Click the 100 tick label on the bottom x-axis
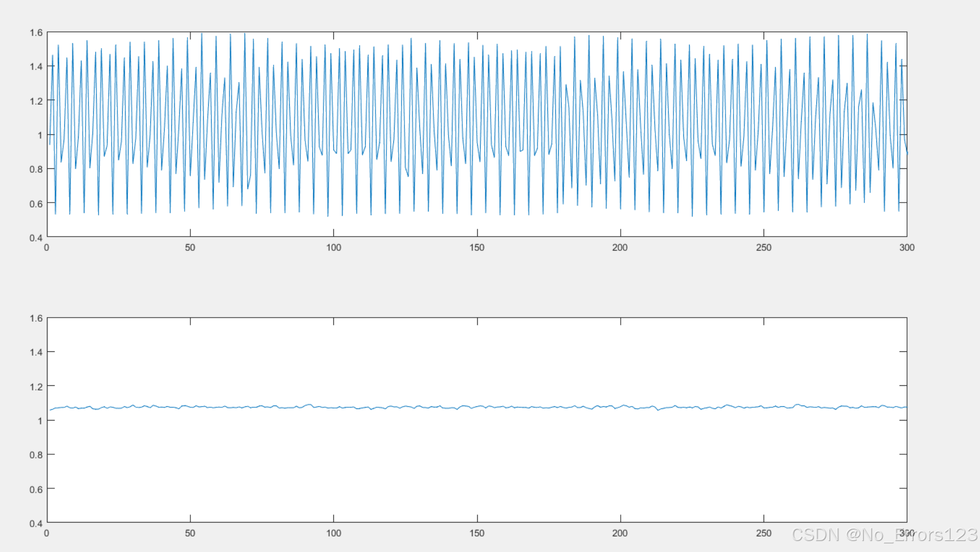Image resolution: width=980 pixels, height=552 pixels. coord(334,533)
